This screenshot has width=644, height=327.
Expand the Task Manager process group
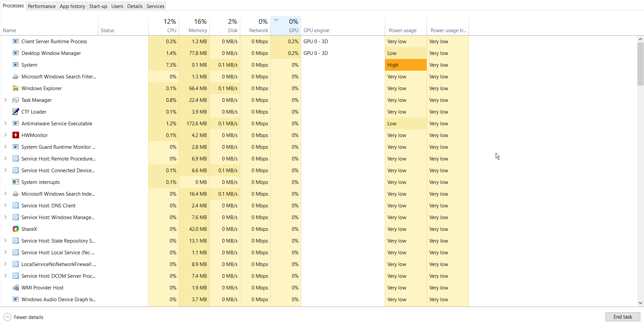5,100
